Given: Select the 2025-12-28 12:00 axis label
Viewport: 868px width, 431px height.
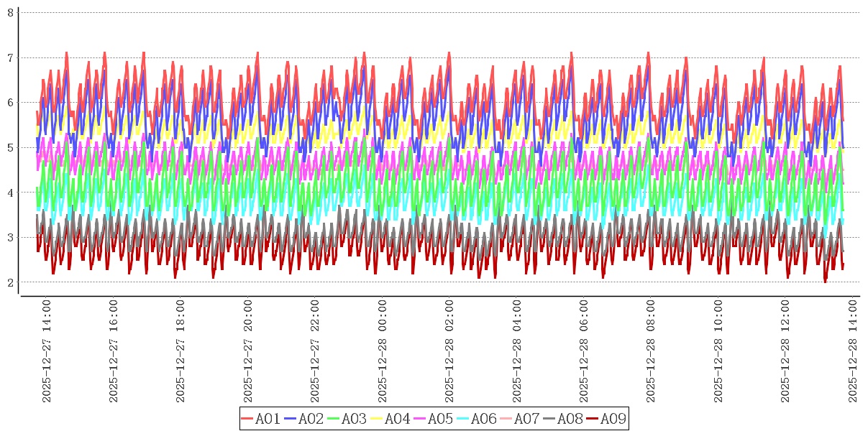Looking at the screenshot, I should coord(786,351).
